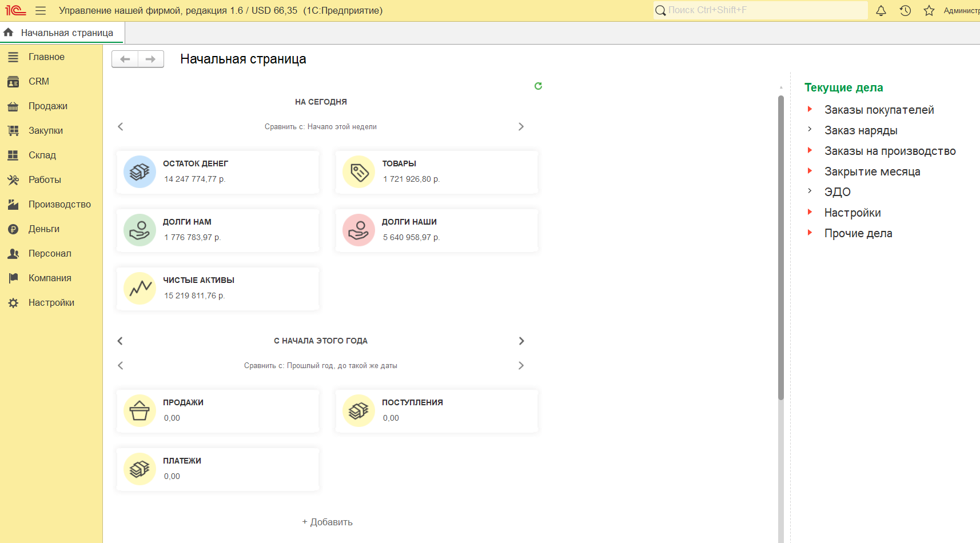980x543 pixels.
Task: Click the 1C logo icon
Action: pos(15,11)
